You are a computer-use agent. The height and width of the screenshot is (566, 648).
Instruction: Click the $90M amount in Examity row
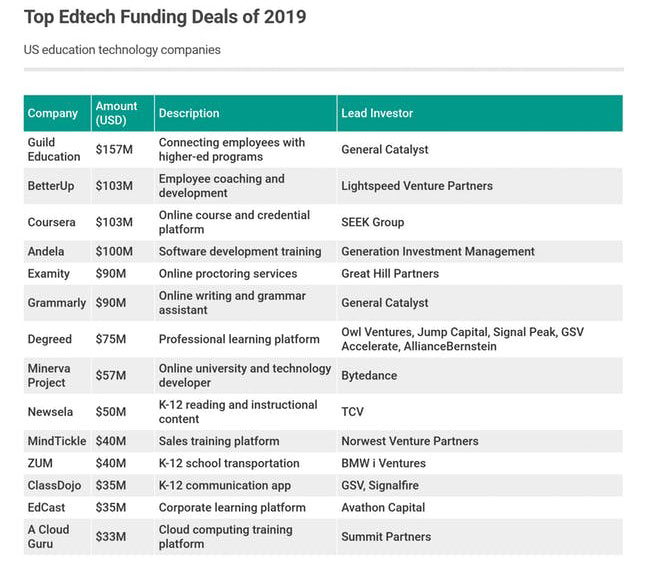tap(123, 273)
